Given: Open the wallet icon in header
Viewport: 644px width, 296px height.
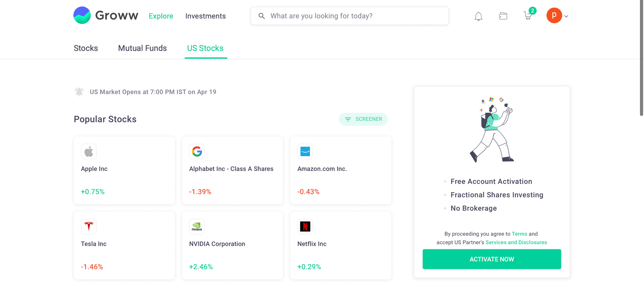Looking at the screenshot, I should click(503, 16).
